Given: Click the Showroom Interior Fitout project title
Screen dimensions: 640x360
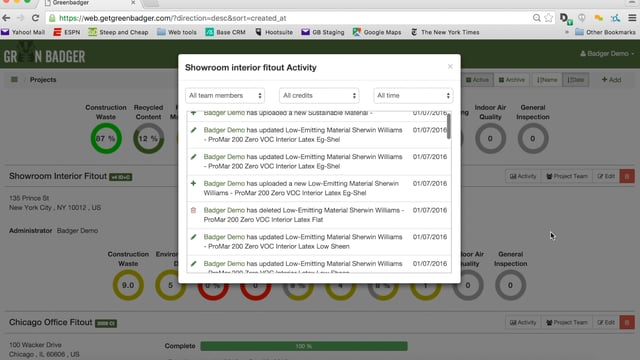Looking at the screenshot, I should point(58,176).
